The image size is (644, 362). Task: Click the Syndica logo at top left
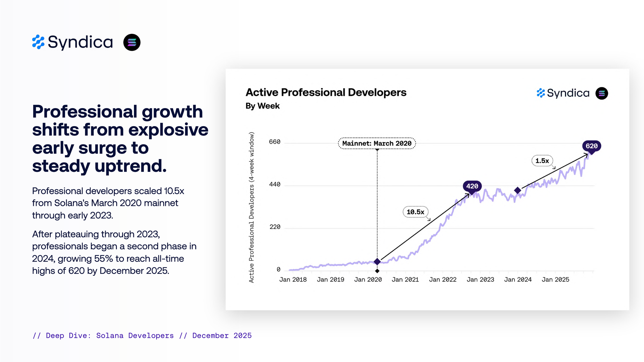72,42
